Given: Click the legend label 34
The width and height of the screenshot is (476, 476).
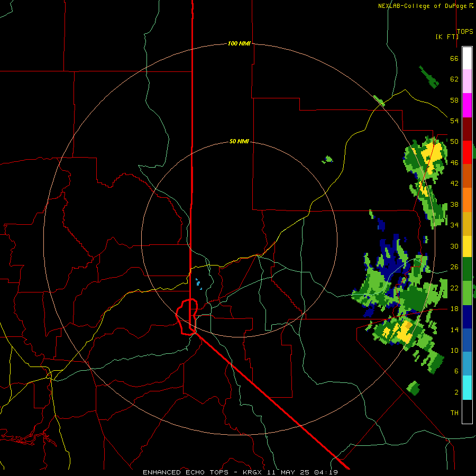Looking at the screenshot, I should click(x=454, y=225).
